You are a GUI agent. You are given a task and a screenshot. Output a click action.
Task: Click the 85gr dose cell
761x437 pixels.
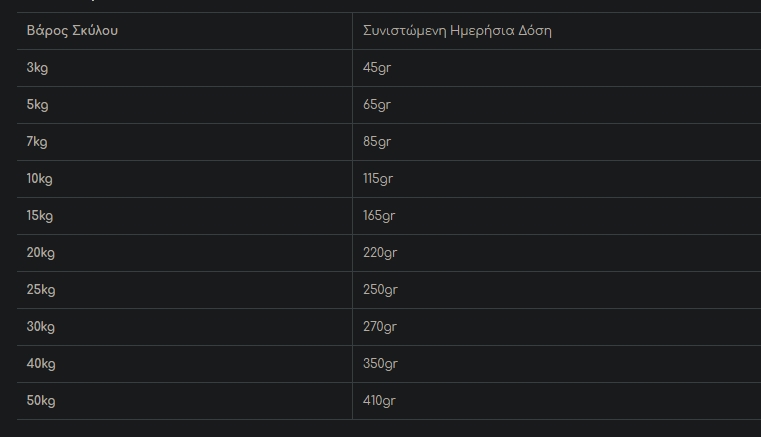point(377,142)
